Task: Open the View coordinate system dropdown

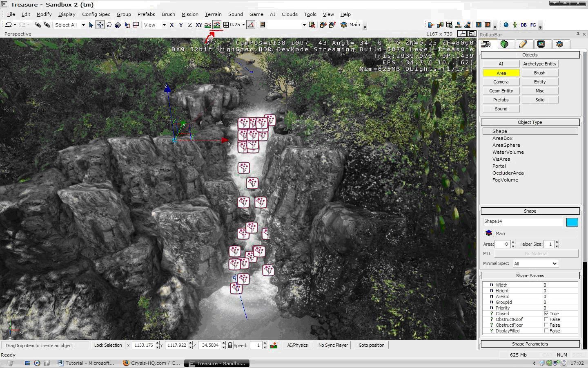Action: click(x=164, y=25)
